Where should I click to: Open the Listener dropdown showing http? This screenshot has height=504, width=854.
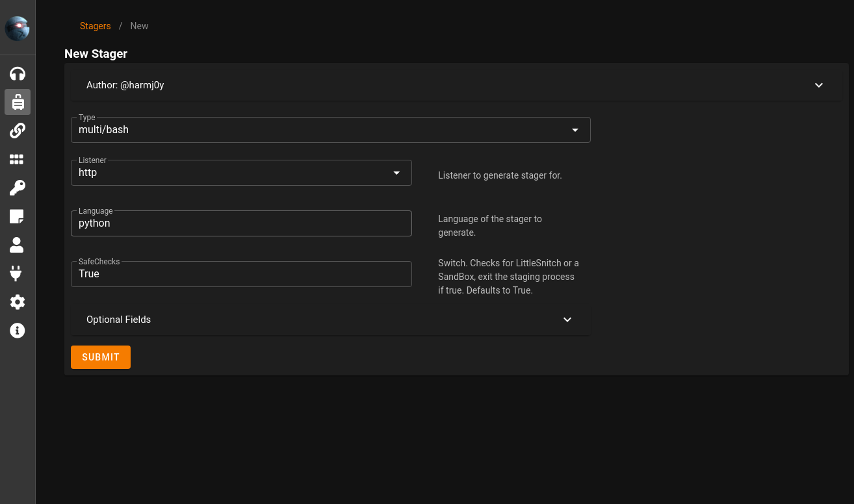coord(241,173)
